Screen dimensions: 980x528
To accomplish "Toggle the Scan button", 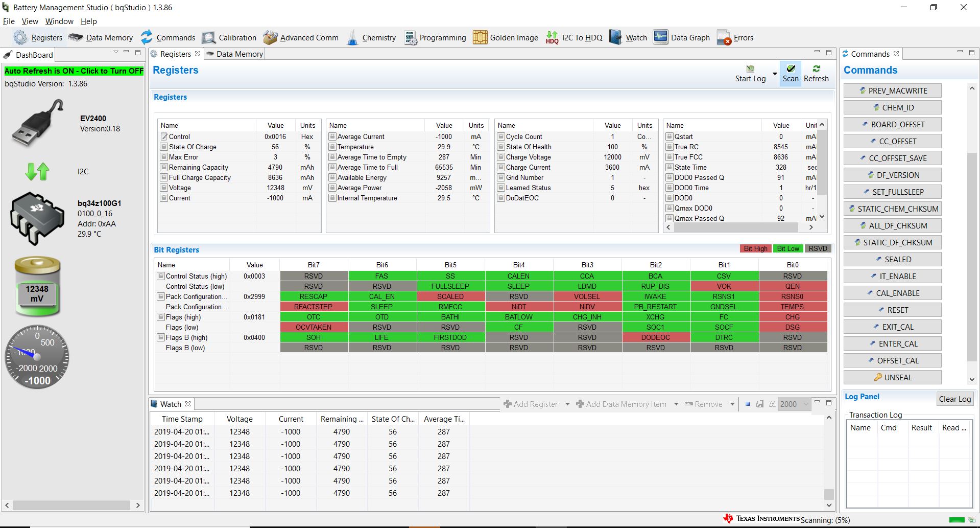I will (x=791, y=73).
